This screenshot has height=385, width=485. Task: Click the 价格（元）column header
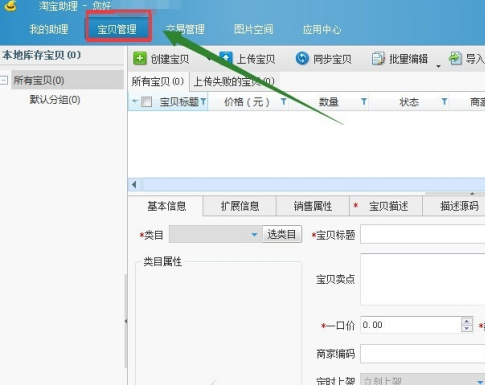click(247, 102)
